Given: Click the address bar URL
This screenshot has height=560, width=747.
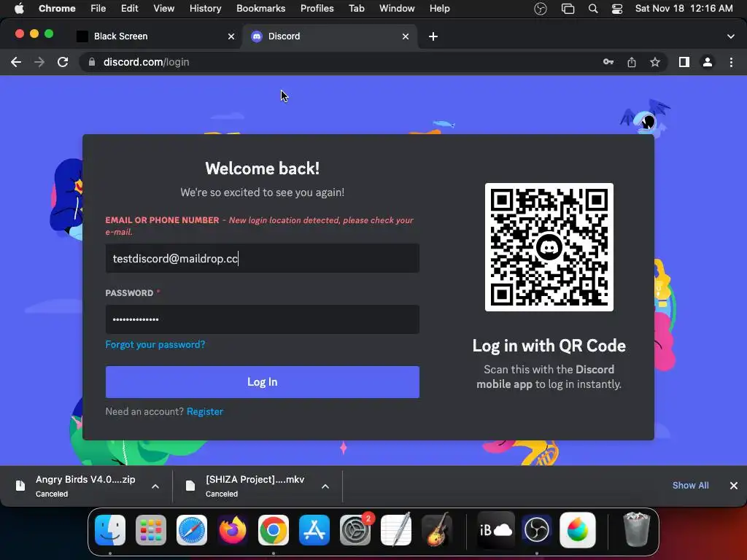Looking at the screenshot, I should (x=146, y=62).
